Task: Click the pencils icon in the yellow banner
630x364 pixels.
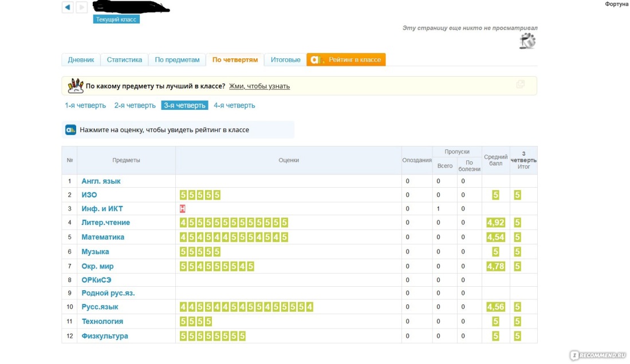Action: [76, 86]
